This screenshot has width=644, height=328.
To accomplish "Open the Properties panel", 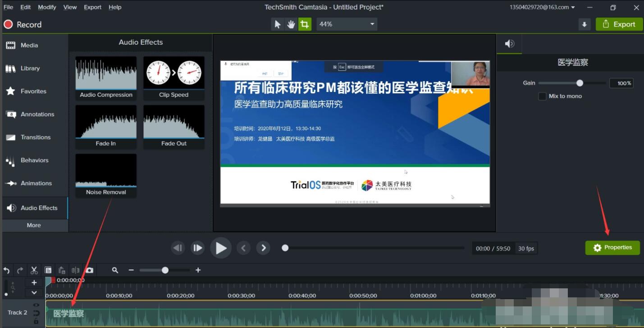I will [x=612, y=247].
